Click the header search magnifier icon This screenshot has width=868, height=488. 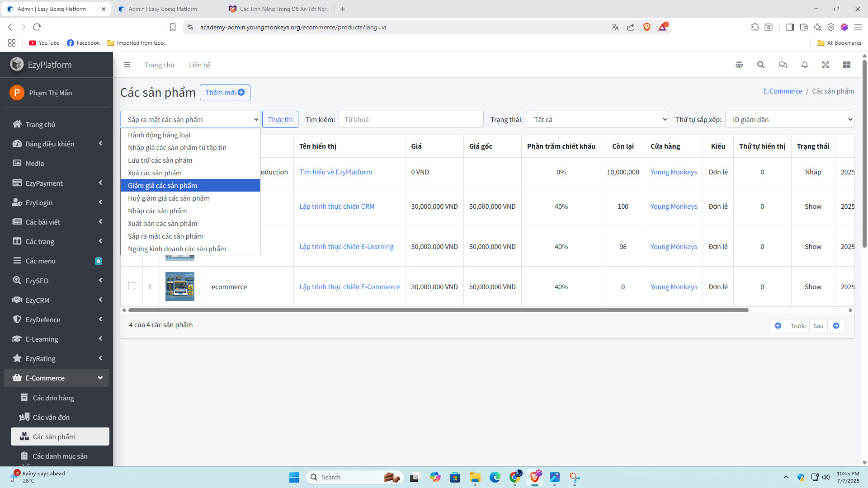[761, 65]
